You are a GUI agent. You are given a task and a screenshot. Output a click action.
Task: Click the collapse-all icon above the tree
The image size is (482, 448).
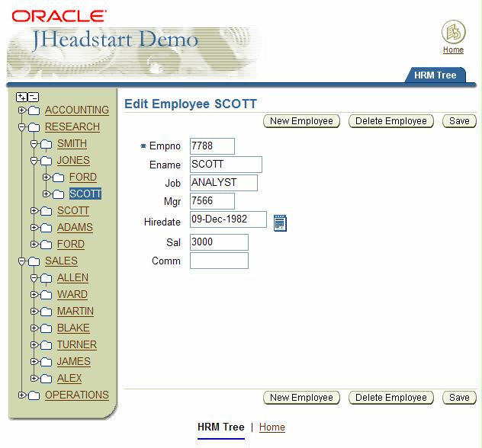point(34,97)
